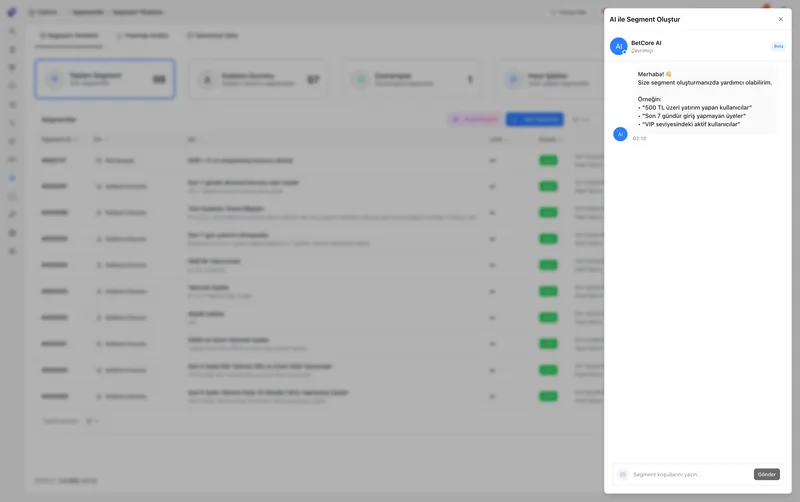The width and height of the screenshot is (800, 502).
Task: Click the "Son 7 gündür giriş yapmayan üyeler" example
Action: coord(693,116)
